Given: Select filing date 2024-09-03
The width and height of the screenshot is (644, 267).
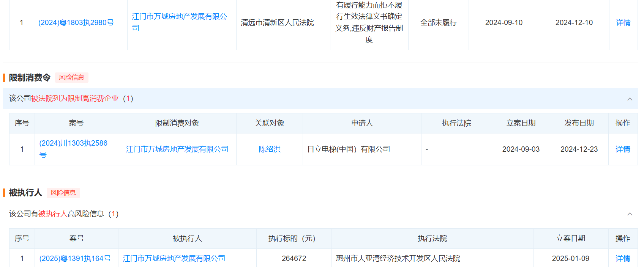Looking at the screenshot, I should click(x=521, y=149).
